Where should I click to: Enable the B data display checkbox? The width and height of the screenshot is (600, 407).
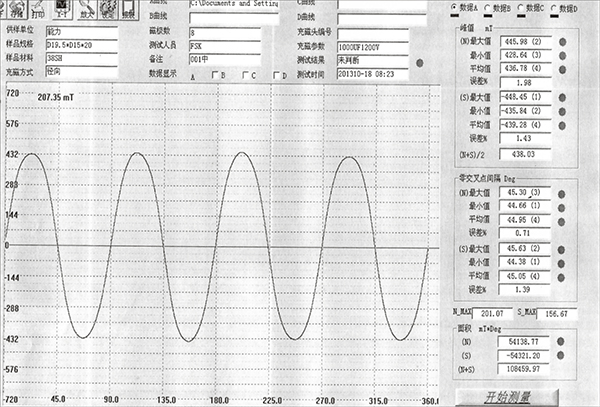[x=213, y=76]
